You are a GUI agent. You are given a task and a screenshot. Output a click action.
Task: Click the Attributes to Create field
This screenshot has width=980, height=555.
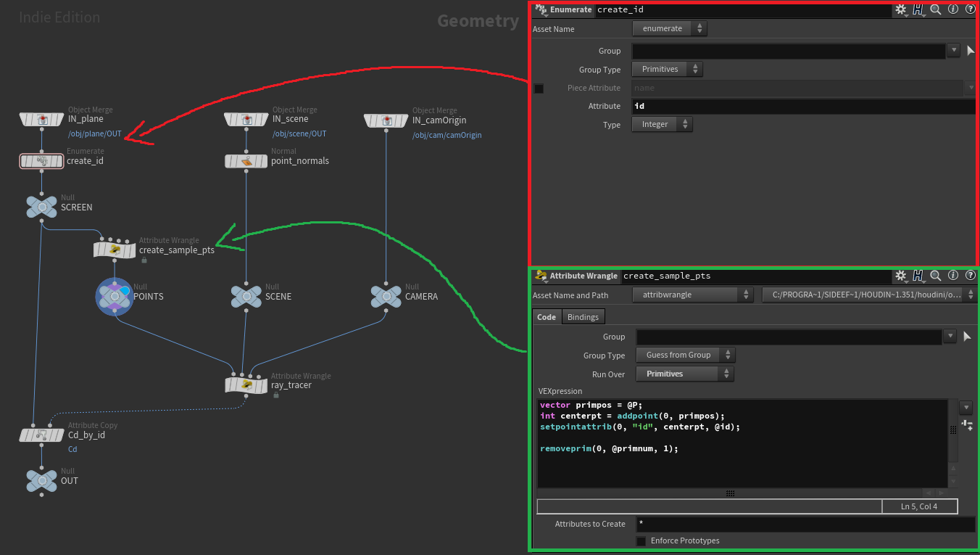(x=806, y=524)
